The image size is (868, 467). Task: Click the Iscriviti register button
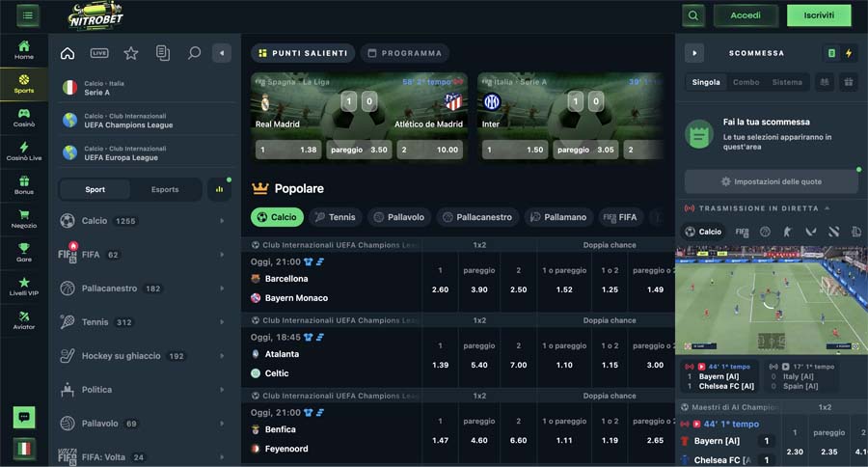point(819,15)
